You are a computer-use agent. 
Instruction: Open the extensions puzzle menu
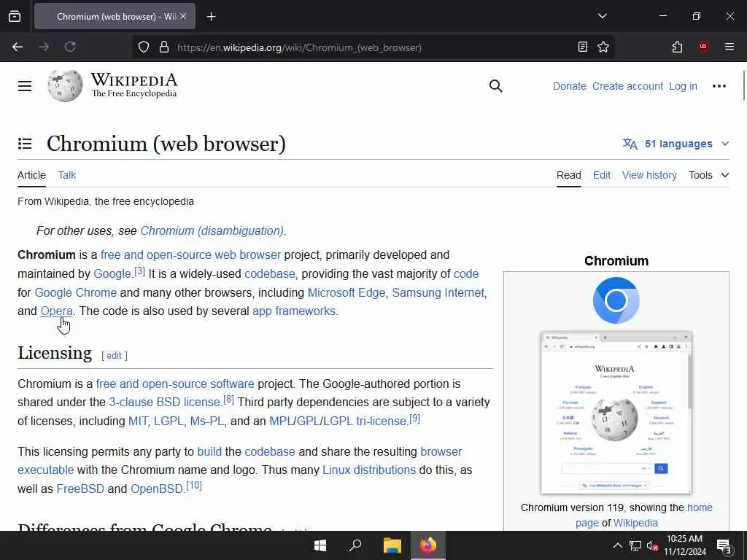677,47
